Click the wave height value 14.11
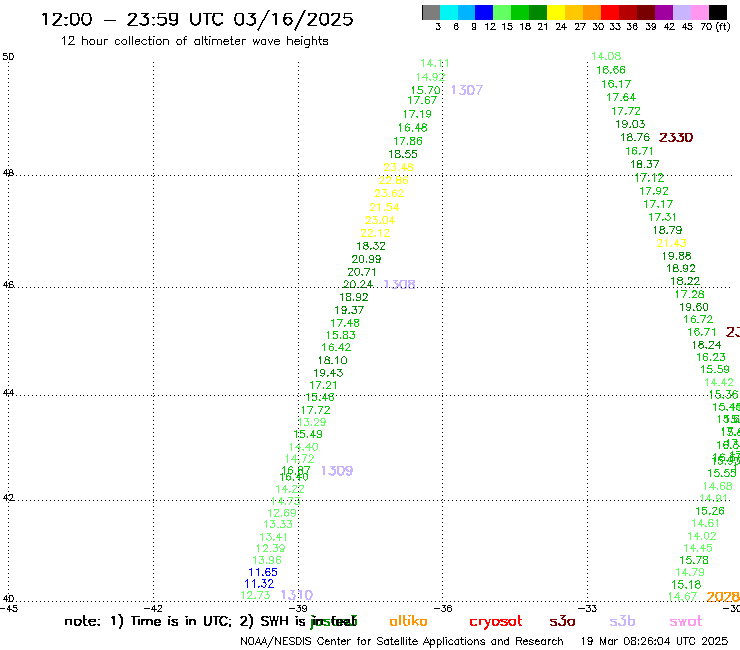Screen dimensions: 740x650 pos(435,63)
